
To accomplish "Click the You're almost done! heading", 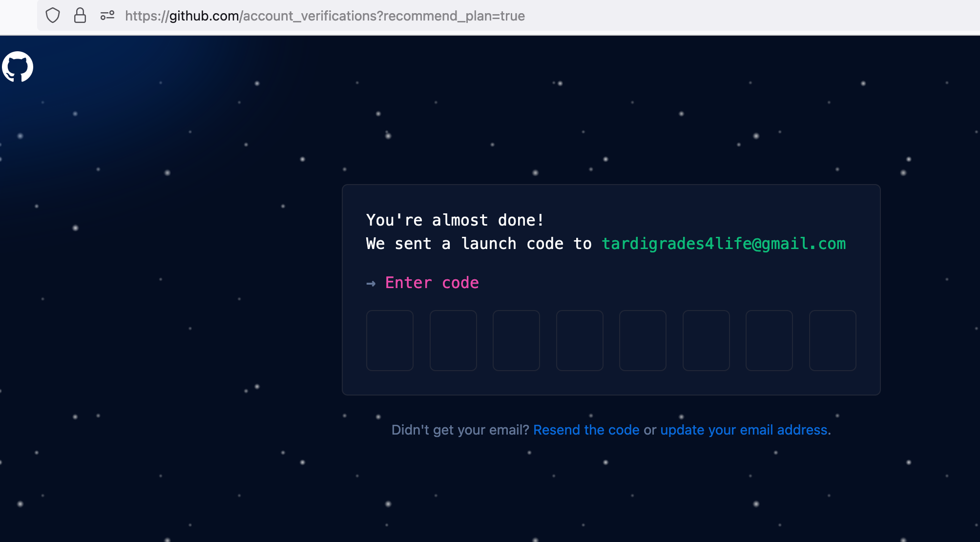I will coord(455,220).
